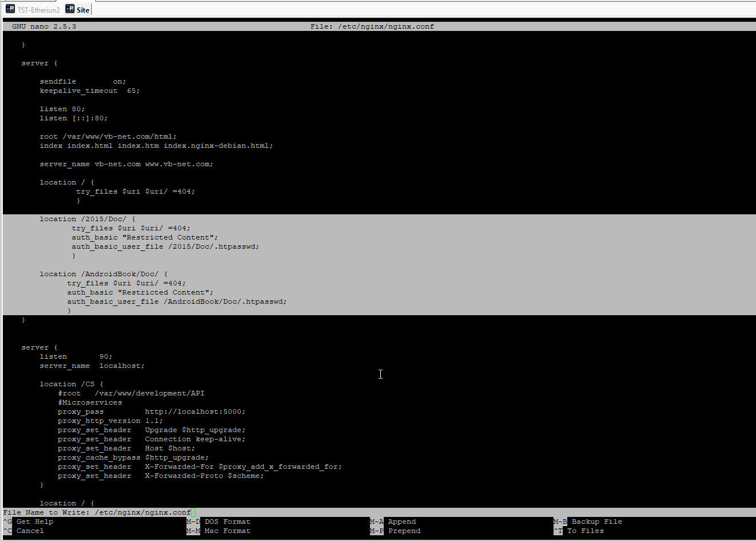Click the X-Forwarded-Proto $scheme line
756x541 pixels.
tap(161, 476)
